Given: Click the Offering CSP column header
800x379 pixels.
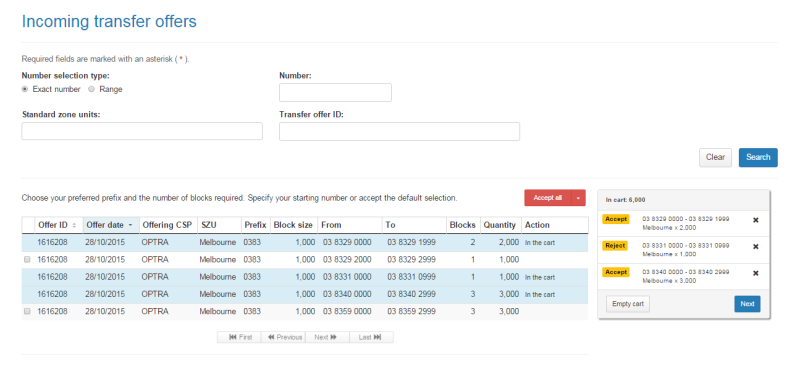Looking at the screenshot, I should coord(168,225).
